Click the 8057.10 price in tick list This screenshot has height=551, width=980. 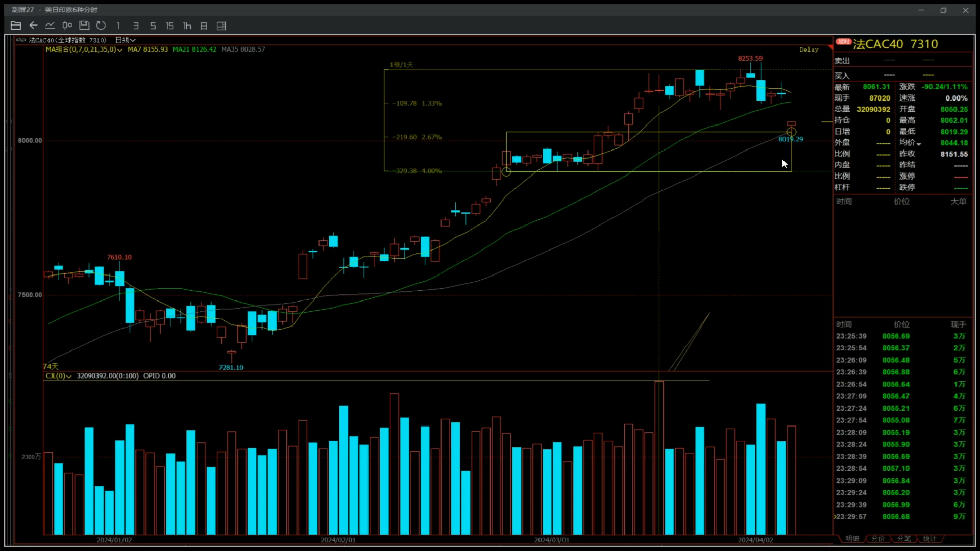tap(896, 468)
